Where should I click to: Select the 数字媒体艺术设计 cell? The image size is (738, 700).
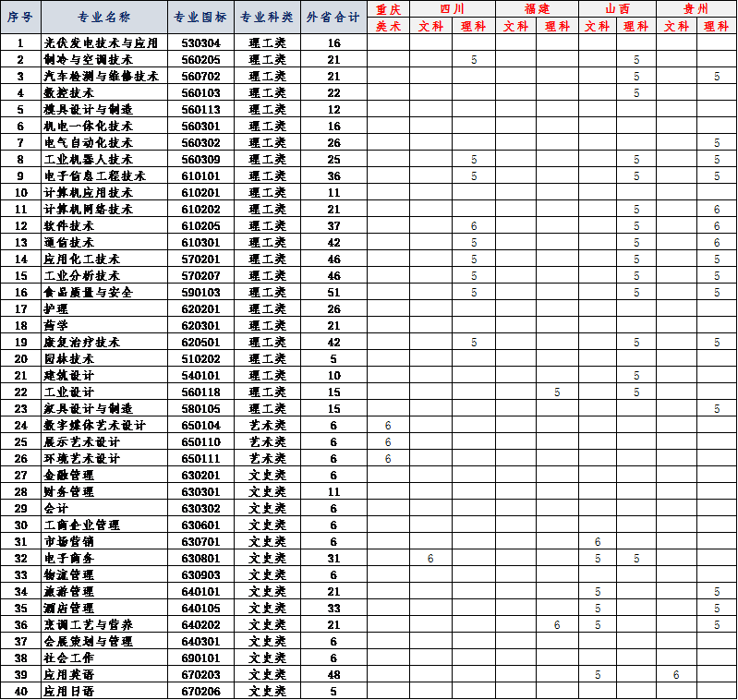click(104, 426)
